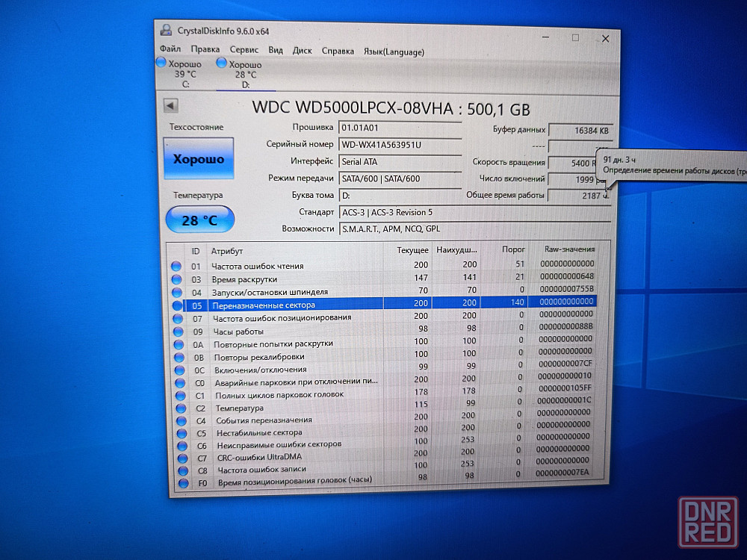Click blue health circle of drive C:

(x=161, y=63)
